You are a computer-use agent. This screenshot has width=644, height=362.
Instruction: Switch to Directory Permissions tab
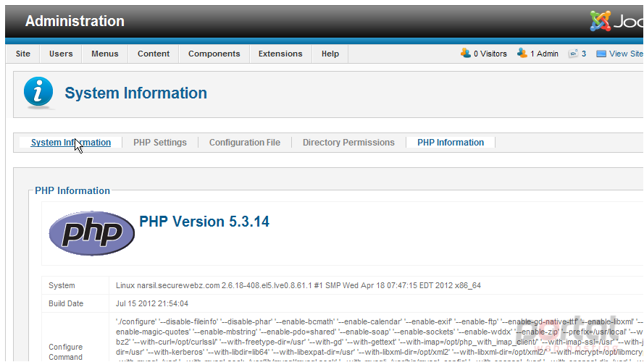(x=348, y=143)
